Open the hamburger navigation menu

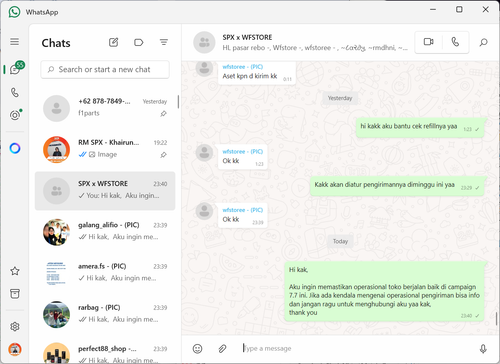click(14, 42)
